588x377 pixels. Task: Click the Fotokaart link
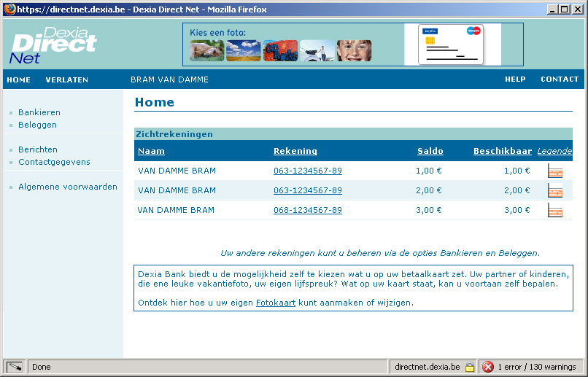click(x=275, y=303)
